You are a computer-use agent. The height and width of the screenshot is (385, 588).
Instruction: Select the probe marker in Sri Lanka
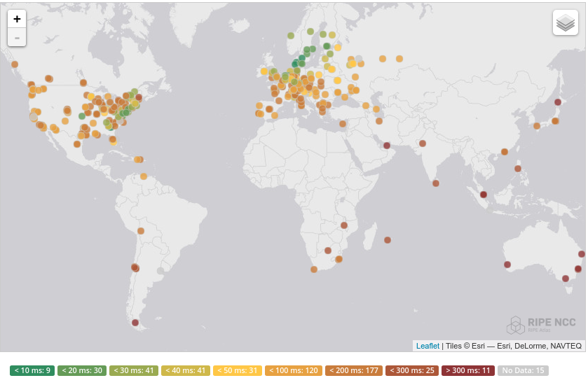(x=436, y=183)
